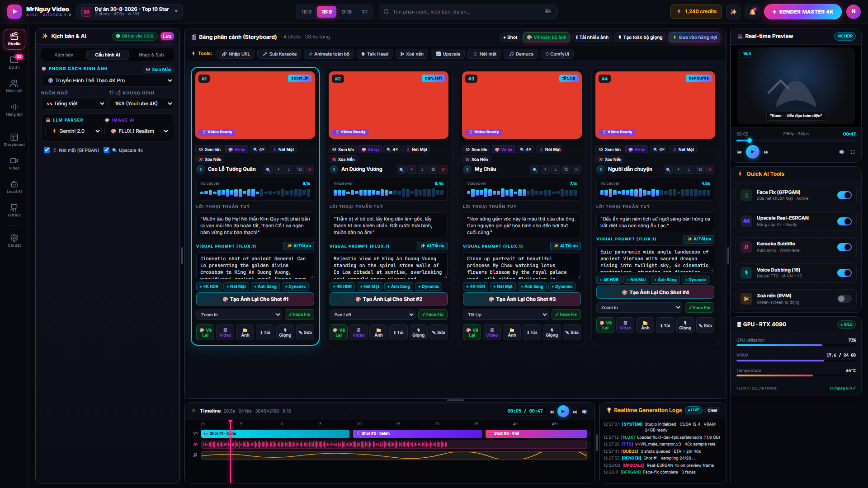The image size is (868, 488).
Task: Toggle fullscreen in Real-time Preview
Action: (853, 152)
